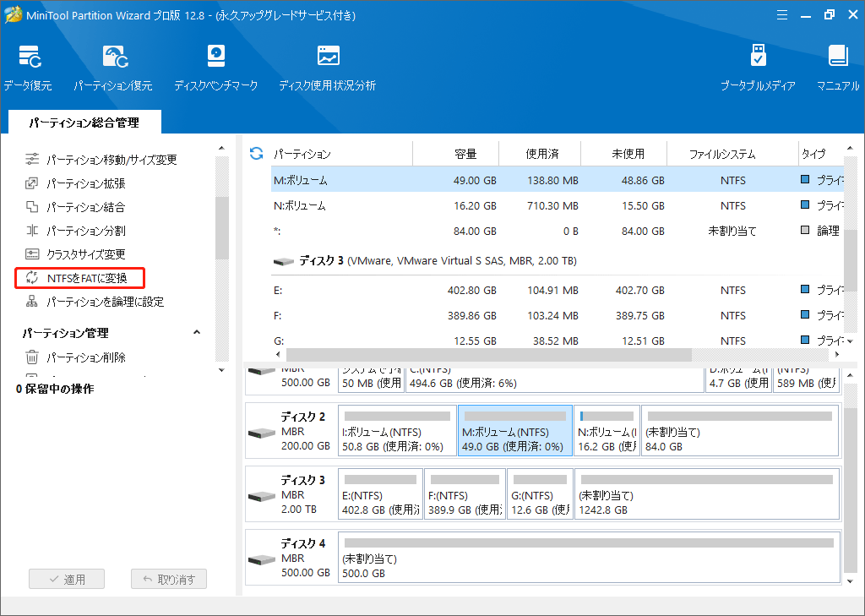This screenshot has width=865, height=616.
Task: Click disk map scroll-down arrow
Action: pyautogui.click(x=850, y=581)
